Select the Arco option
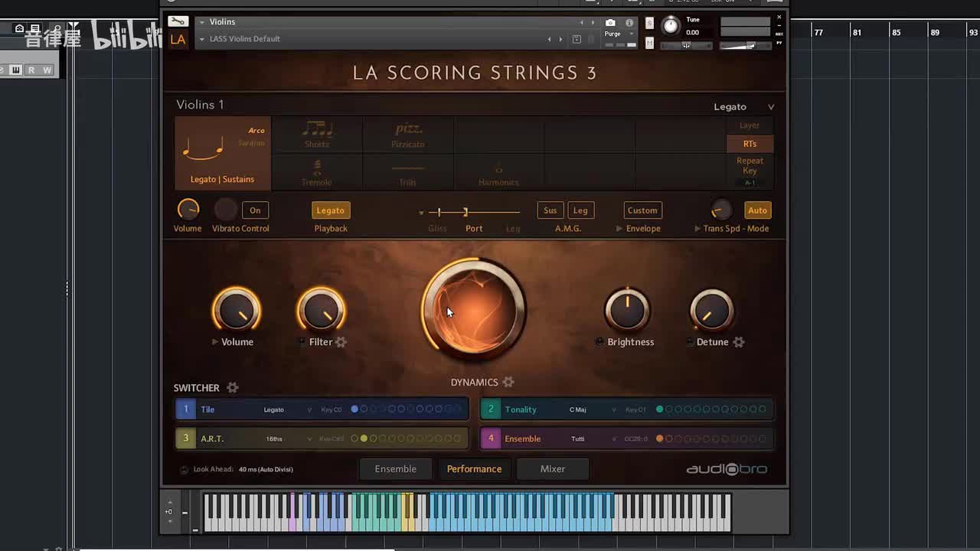Screen dimensions: 980x551 tap(256, 131)
